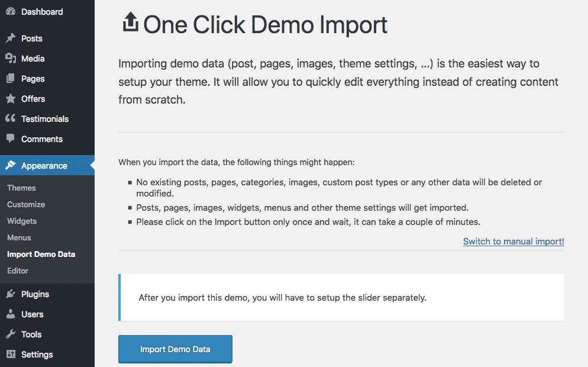Click the Switch to manual import link
The height and width of the screenshot is (367, 588).
click(513, 242)
